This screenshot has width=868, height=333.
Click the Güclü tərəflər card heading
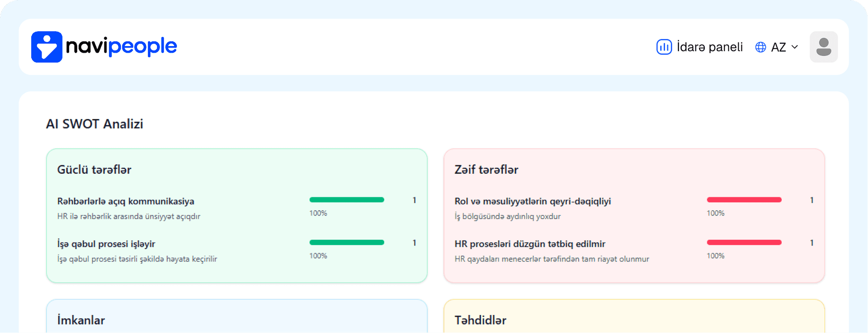[x=94, y=170]
